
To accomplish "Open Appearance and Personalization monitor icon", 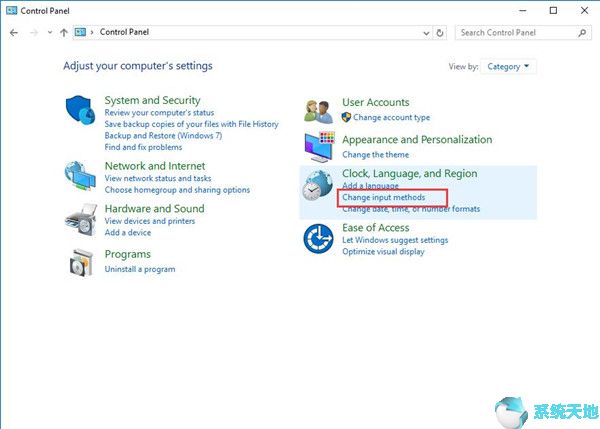I will [x=320, y=147].
